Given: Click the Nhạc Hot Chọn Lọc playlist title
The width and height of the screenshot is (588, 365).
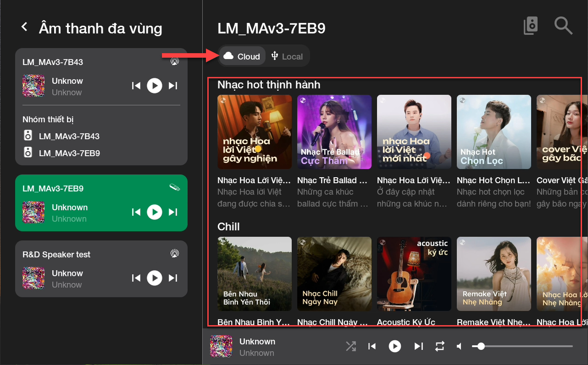Looking at the screenshot, I should pos(493,180).
